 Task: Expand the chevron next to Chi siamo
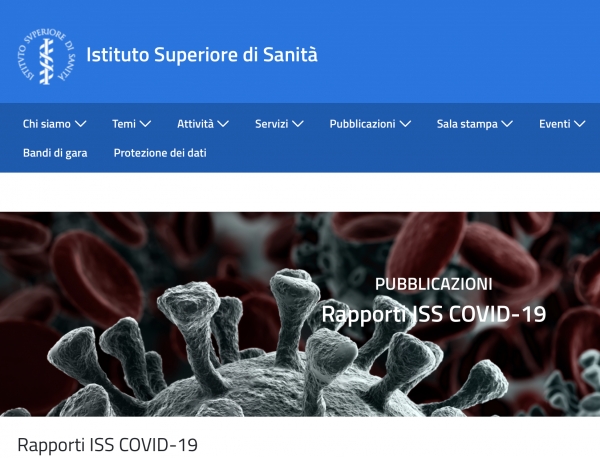[x=80, y=124]
